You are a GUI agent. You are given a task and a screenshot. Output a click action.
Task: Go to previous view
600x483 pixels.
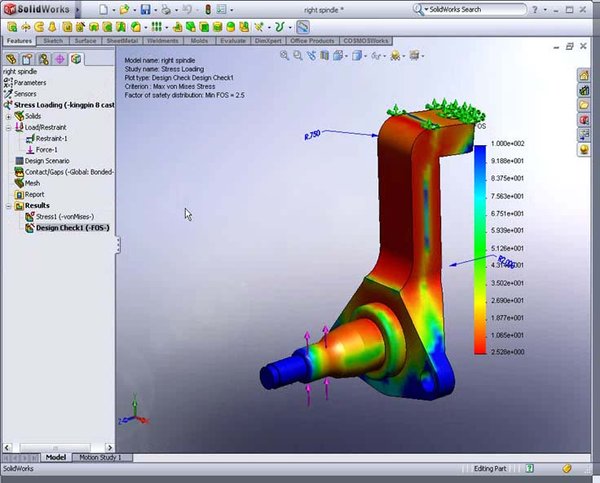pos(311,56)
